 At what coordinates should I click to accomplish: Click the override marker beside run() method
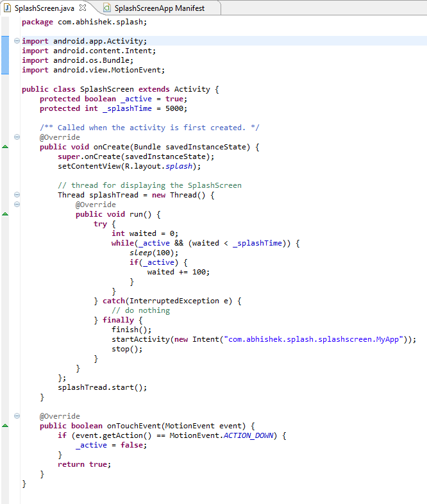[5, 215]
